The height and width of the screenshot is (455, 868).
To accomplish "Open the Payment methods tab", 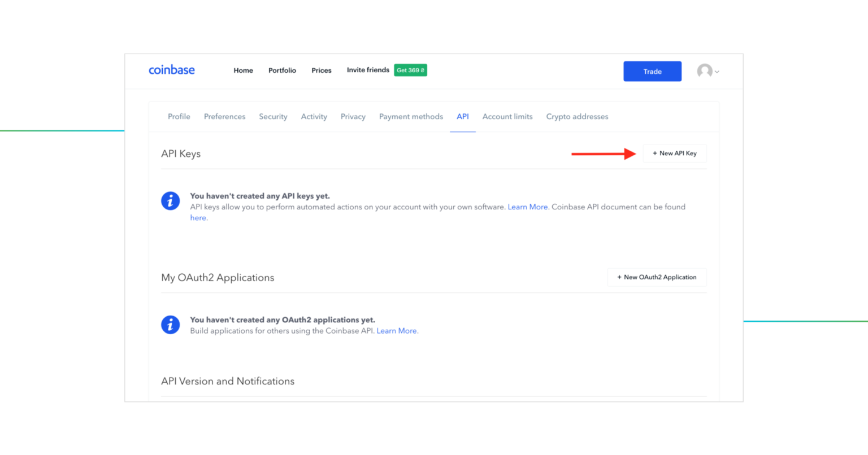I will [x=411, y=116].
